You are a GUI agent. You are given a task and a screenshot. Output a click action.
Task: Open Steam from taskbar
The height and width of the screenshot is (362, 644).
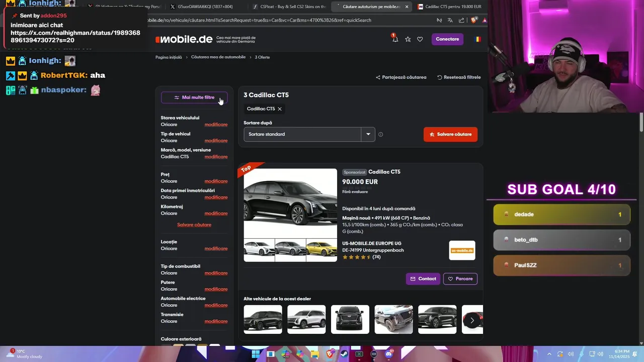pos(344,354)
